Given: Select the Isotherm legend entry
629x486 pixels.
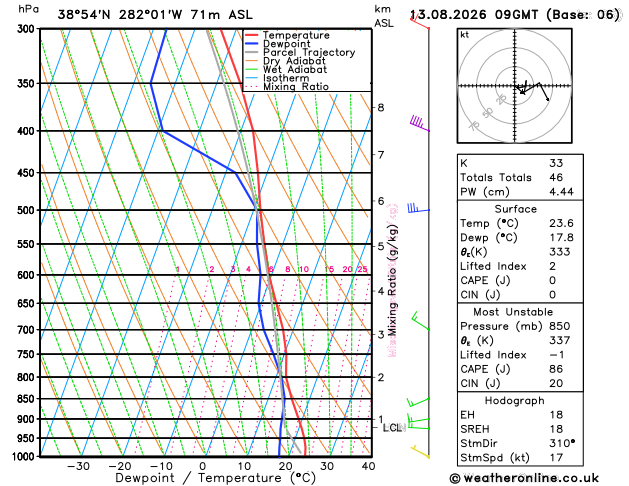Looking at the screenshot, I should (277, 78).
